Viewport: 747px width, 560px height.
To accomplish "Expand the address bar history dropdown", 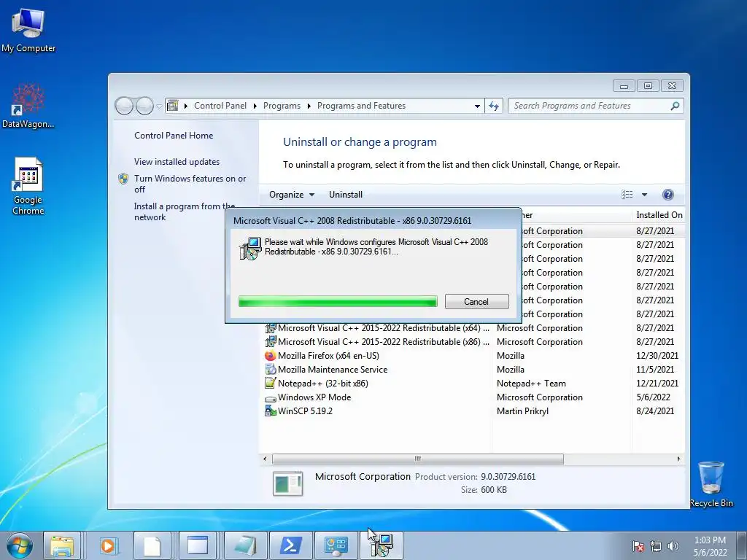I will [477, 106].
